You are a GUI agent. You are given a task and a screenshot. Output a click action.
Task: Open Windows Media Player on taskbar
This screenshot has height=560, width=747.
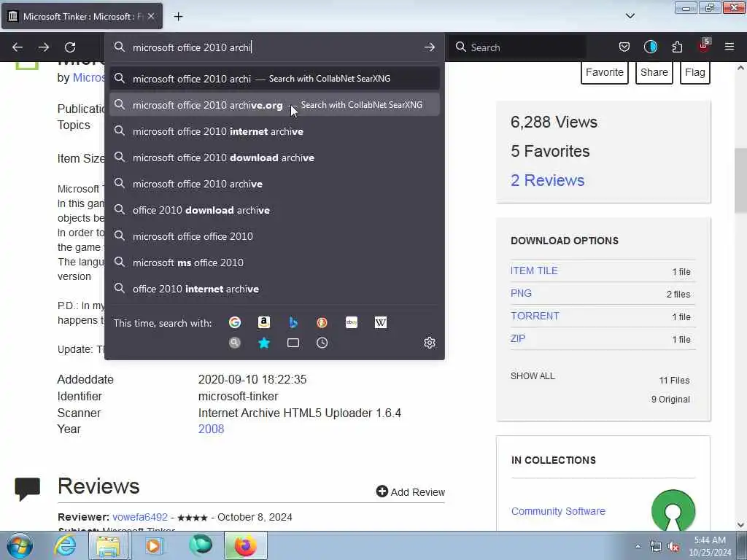tap(154, 545)
